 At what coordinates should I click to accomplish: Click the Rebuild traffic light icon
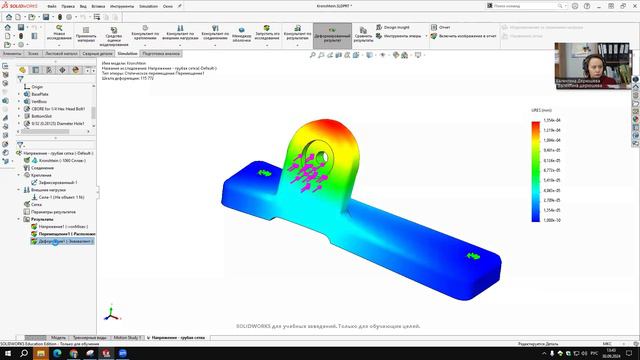click(60, 17)
